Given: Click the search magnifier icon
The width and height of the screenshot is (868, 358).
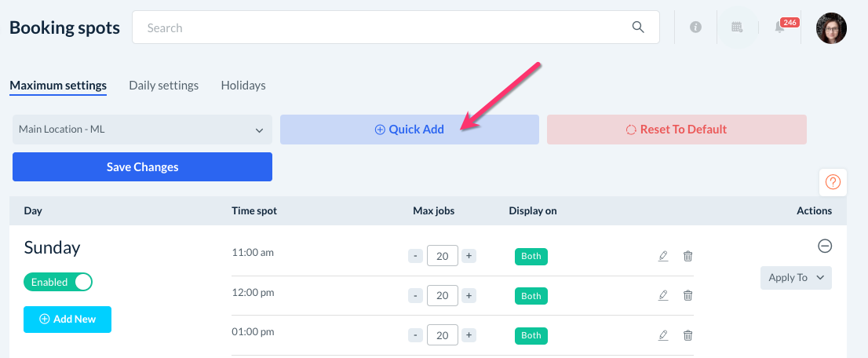Looking at the screenshot, I should 638,27.
